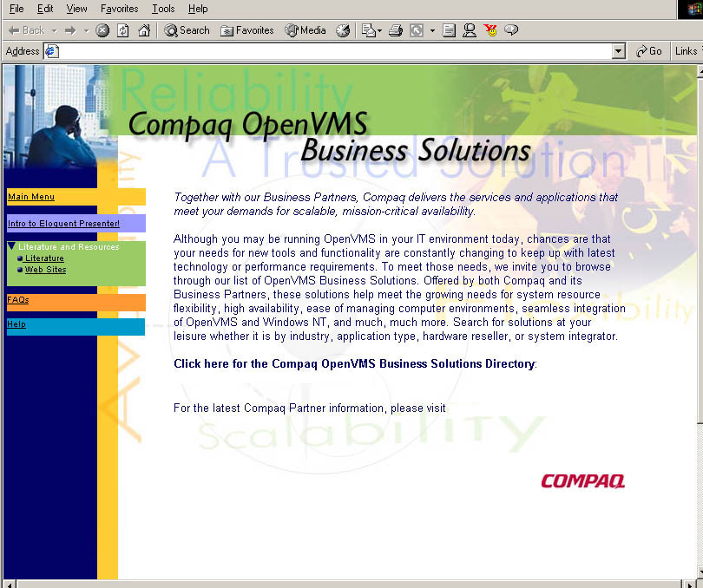This screenshot has height=588, width=703.
Task: Click the 'Compaq OpenVMS' banner title
Action: pyautogui.click(x=247, y=124)
